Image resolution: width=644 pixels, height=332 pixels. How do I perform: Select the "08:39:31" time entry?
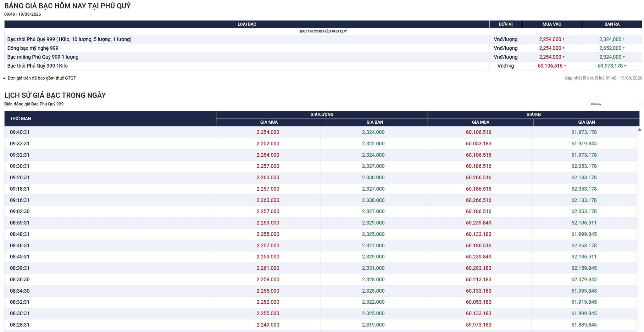19,268
